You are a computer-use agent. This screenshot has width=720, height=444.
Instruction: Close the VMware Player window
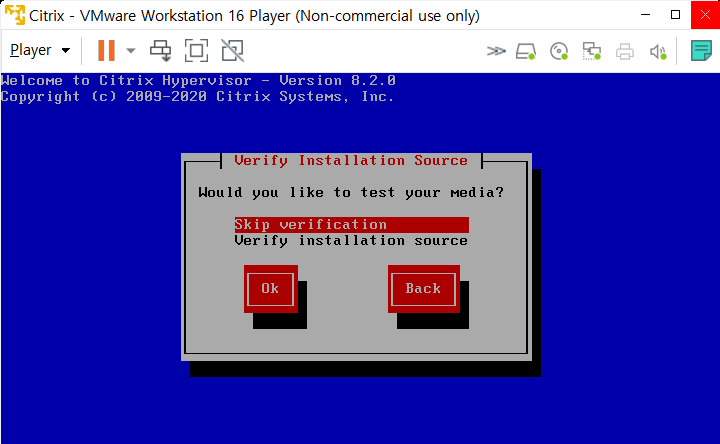[705, 15]
